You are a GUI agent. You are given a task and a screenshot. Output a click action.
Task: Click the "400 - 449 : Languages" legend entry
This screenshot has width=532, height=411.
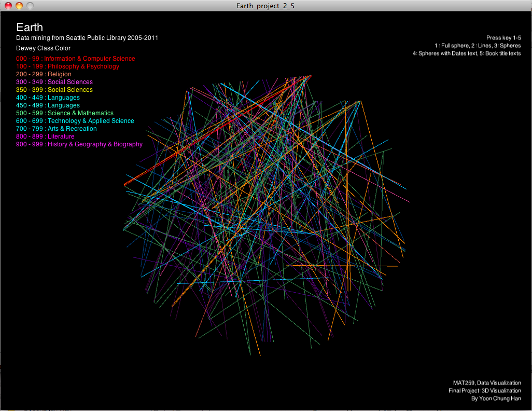tap(48, 98)
